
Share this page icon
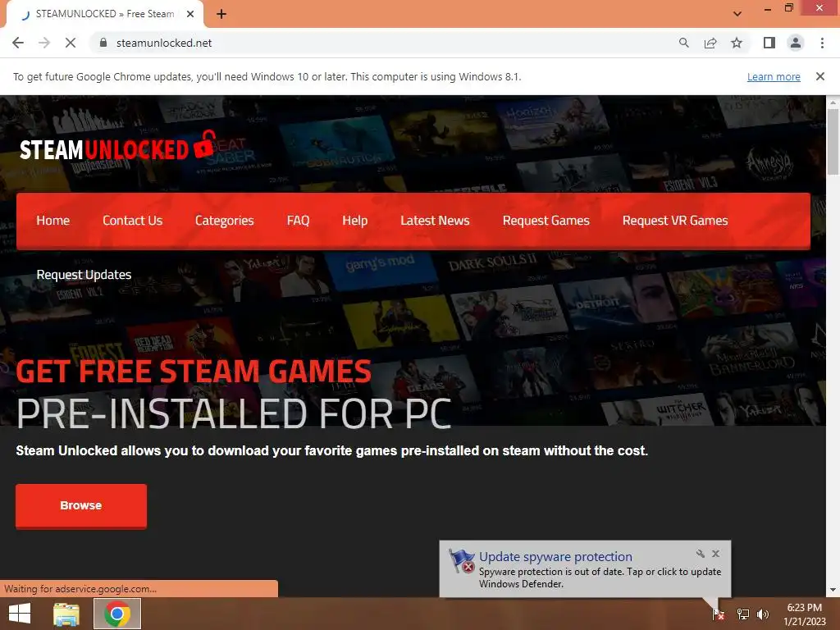710,43
